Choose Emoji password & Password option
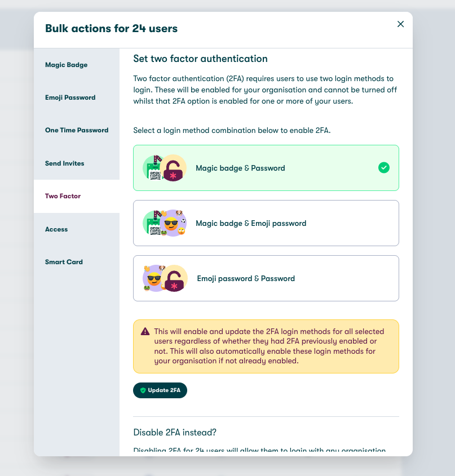 click(x=266, y=278)
